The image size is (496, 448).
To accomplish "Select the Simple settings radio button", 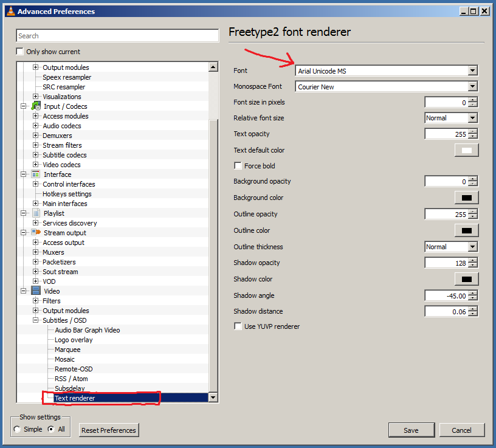I will pyautogui.click(x=16, y=429).
